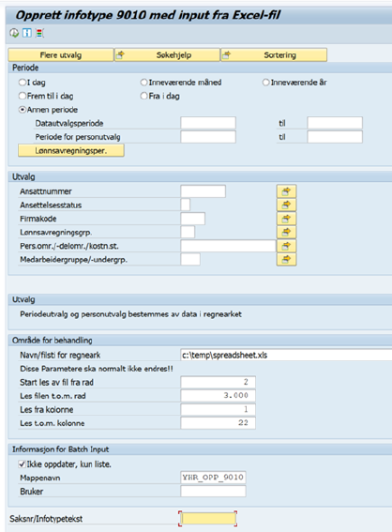Click the 'Område for behandling' section header
Image resolution: width=392 pixels, height=532 pixels.
click(53, 341)
